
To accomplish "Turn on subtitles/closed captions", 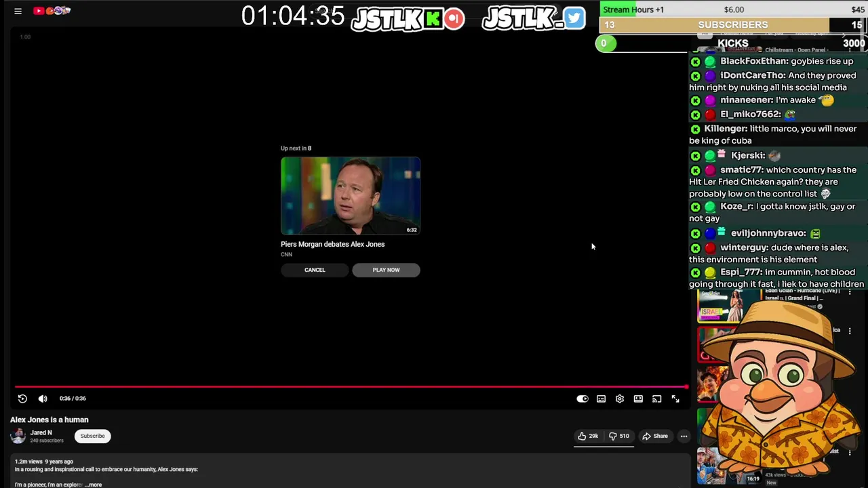I will point(601,399).
